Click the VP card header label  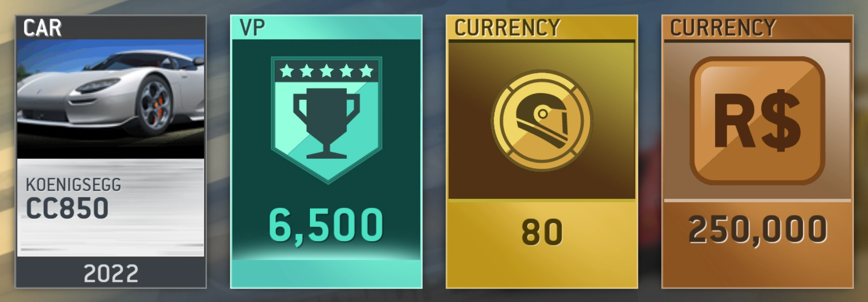pos(252,27)
